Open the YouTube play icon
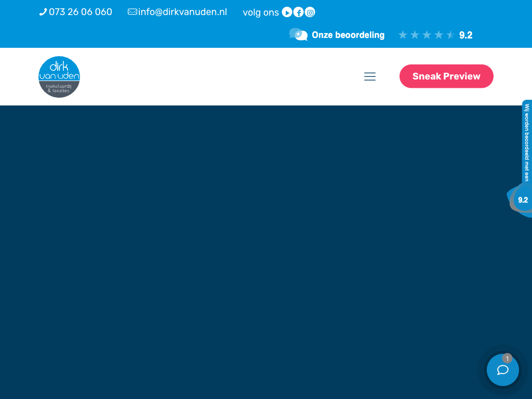The width and height of the screenshot is (532, 399). (287, 12)
